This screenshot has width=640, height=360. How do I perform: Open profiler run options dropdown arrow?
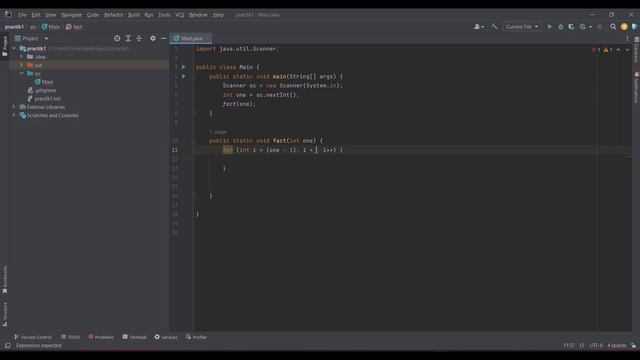pyautogui.click(x=590, y=27)
